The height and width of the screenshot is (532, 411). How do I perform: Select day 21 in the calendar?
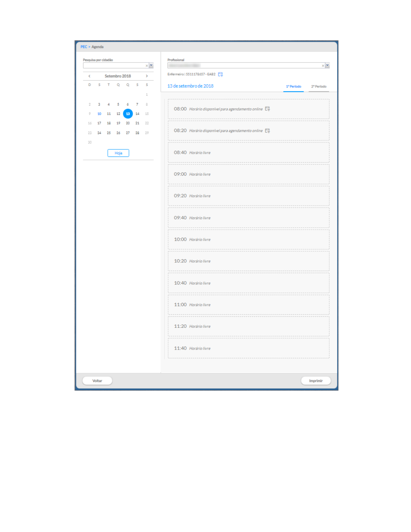point(137,123)
